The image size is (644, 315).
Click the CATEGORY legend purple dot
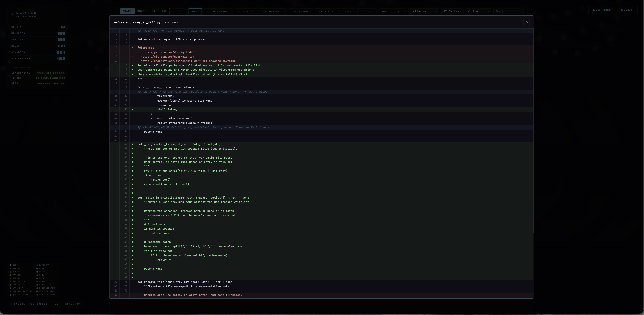click(37, 265)
